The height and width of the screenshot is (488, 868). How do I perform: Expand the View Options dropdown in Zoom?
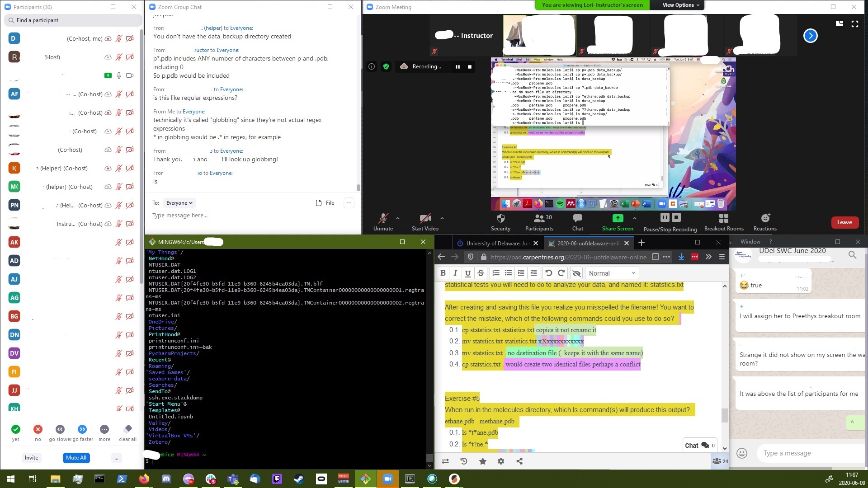pos(681,5)
